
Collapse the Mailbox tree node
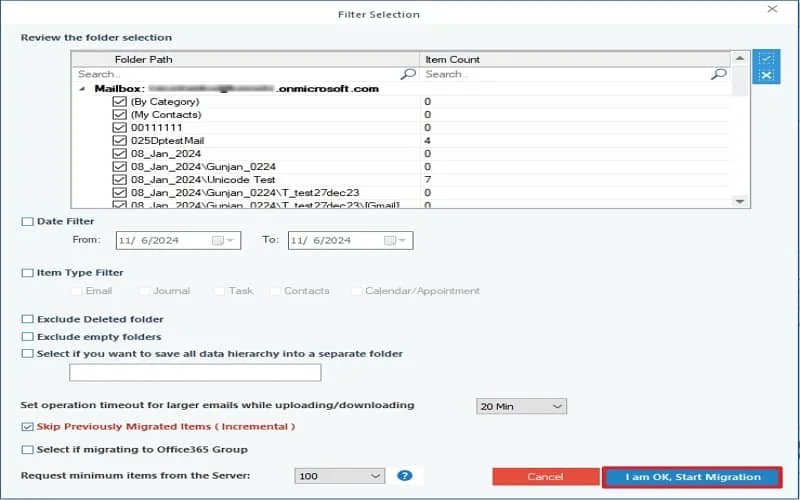[82, 89]
